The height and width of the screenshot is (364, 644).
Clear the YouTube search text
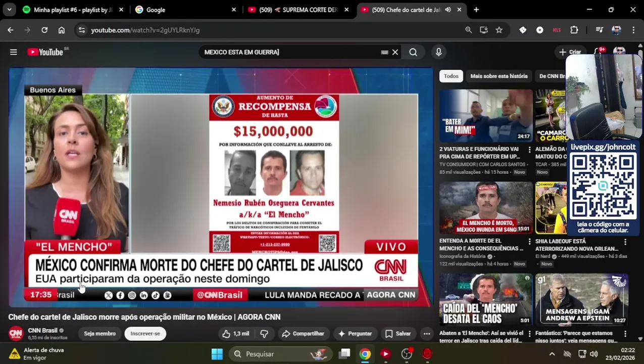[x=395, y=52]
